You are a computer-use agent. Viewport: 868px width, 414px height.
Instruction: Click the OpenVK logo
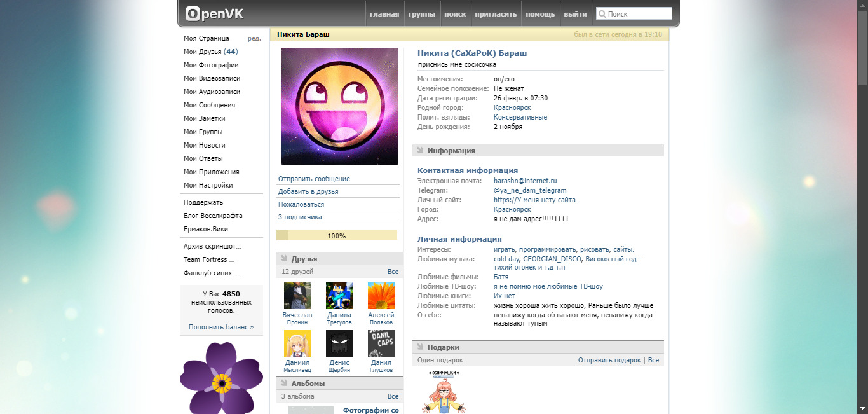coord(214,13)
